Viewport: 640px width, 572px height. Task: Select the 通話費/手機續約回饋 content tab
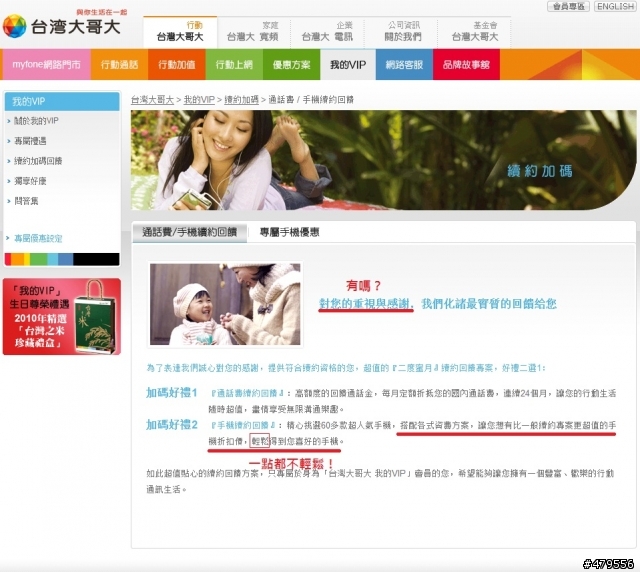189,232
